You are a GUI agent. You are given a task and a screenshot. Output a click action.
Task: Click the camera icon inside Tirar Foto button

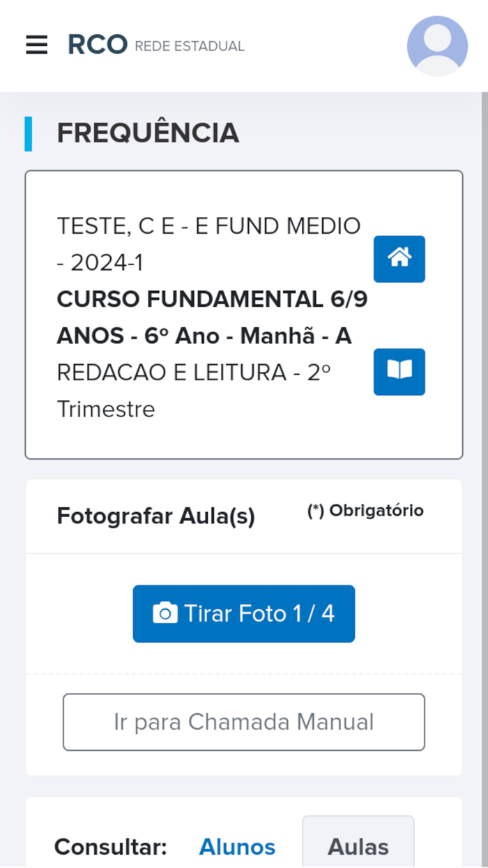click(x=165, y=613)
